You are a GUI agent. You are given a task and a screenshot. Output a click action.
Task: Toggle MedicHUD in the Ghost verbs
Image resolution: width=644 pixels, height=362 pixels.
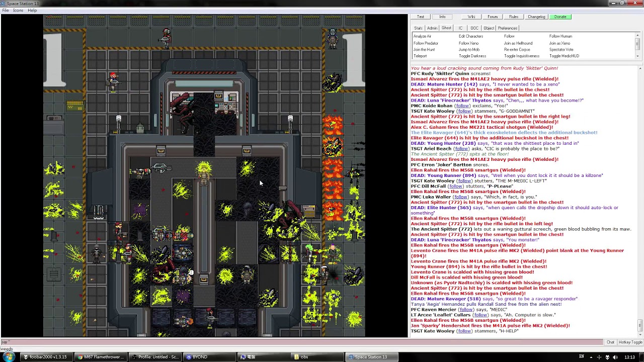564,56
